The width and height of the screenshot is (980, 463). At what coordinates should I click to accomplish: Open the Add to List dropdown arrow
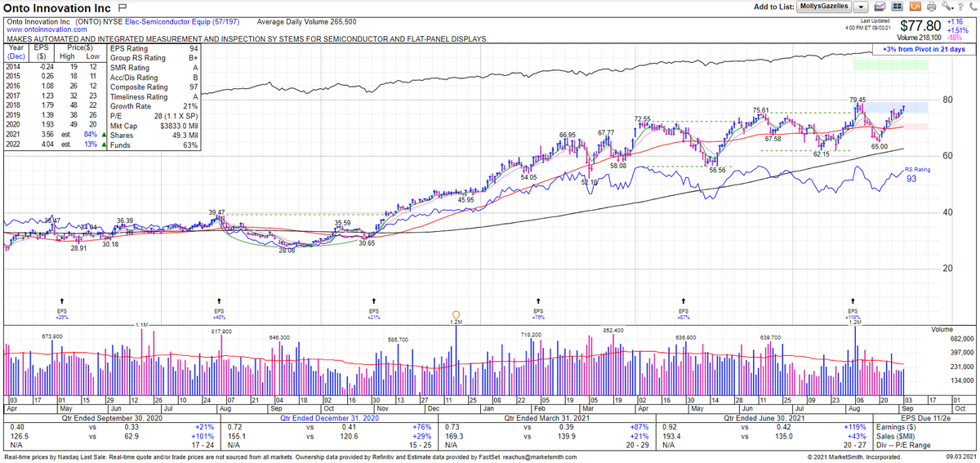click(861, 7)
